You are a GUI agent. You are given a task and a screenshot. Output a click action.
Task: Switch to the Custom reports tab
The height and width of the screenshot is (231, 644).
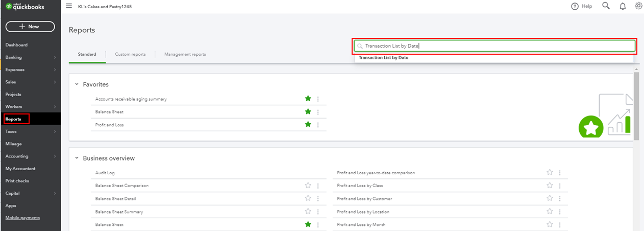(x=130, y=54)
